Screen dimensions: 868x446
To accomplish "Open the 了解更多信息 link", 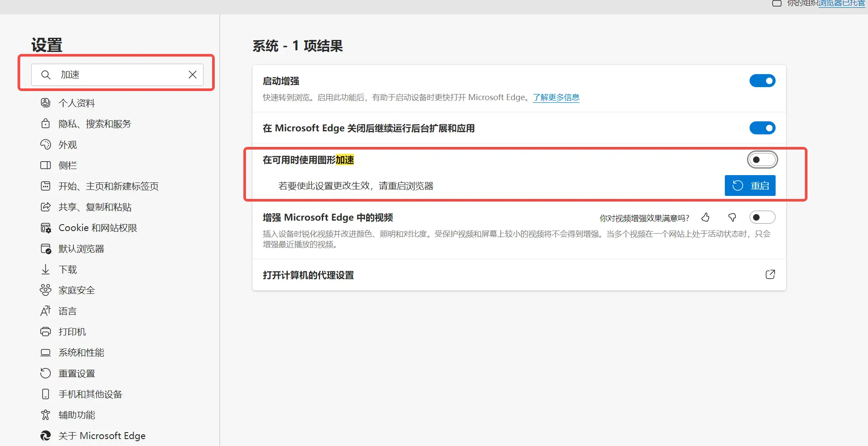I will pos(556,98).
